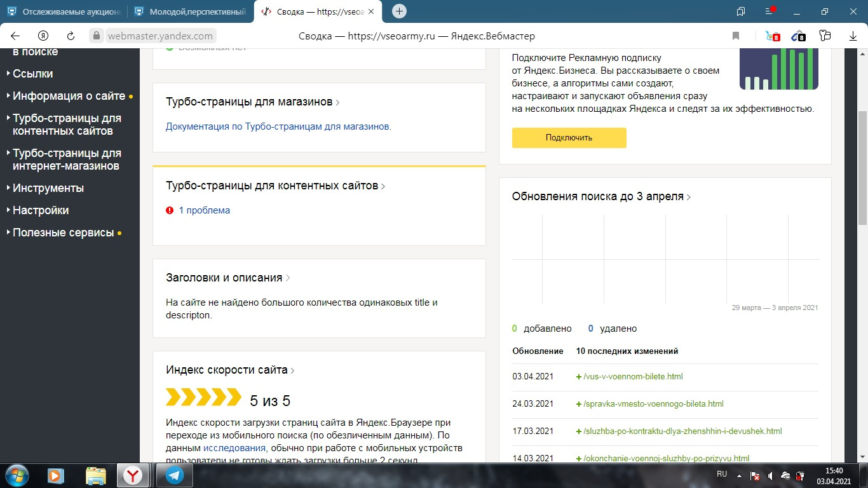Expand the Полезные сервисы sidebar section
The width and height of the screenshot is (868, 488).
pyautogui.click(x=63, y=233)
